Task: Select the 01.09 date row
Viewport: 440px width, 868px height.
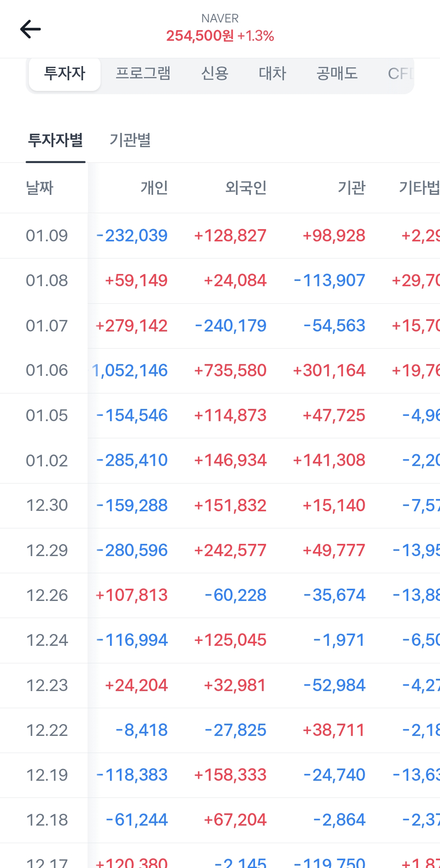Action: tap(47, 236)
